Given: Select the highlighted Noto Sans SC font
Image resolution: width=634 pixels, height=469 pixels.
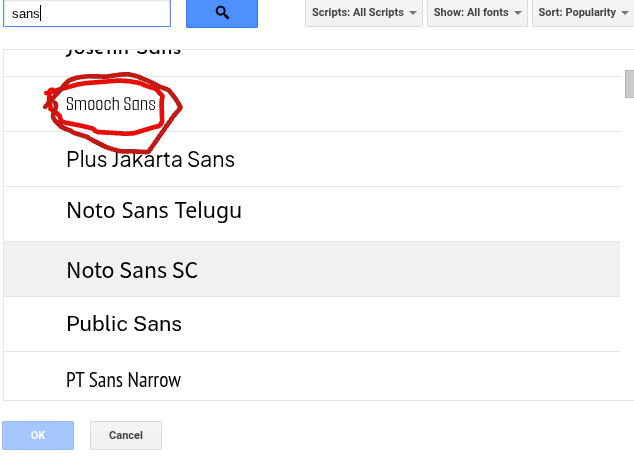Looking at the screenshot, I should point(132,270).
